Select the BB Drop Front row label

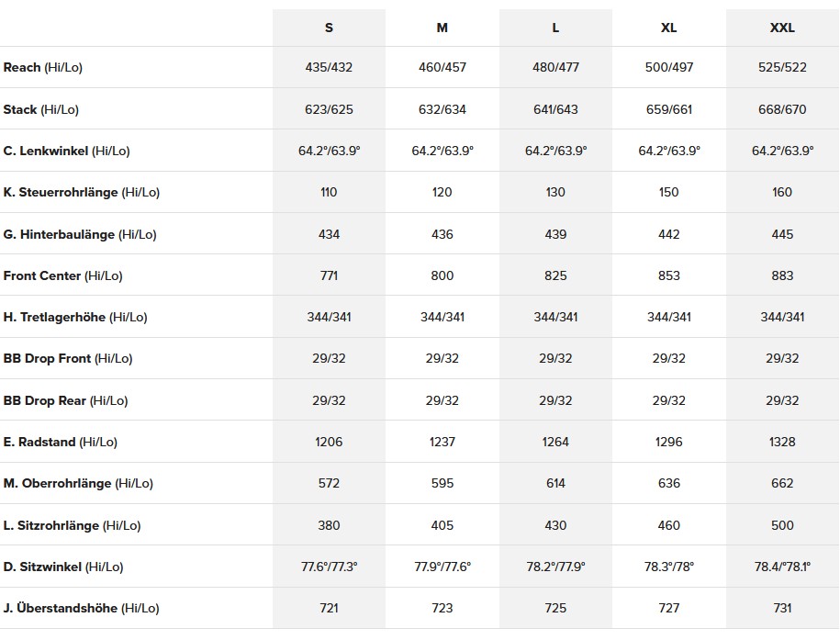[68, 359]
